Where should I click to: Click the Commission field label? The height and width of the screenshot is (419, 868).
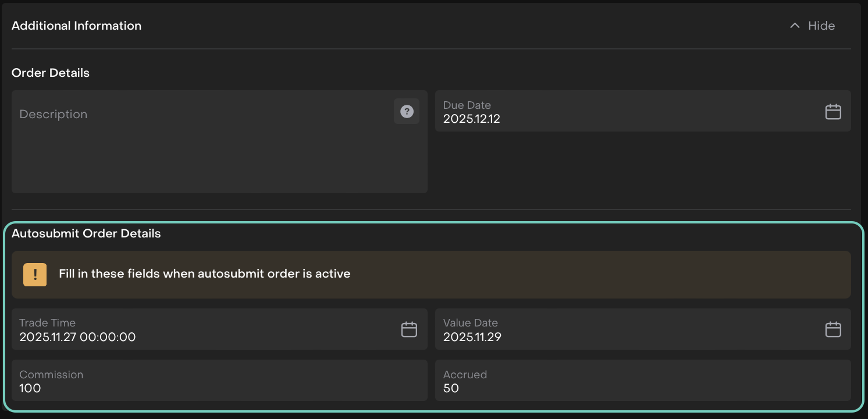51,374
